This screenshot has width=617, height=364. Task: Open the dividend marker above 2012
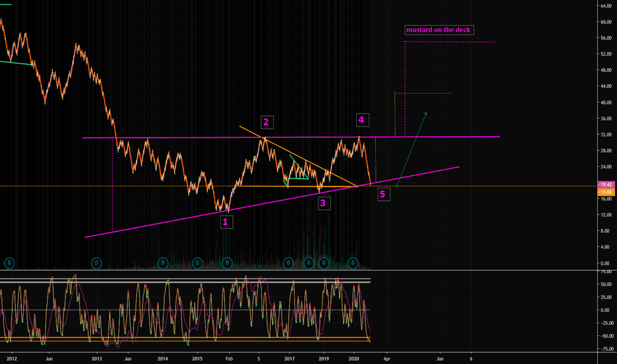click(x=9, y=263)
